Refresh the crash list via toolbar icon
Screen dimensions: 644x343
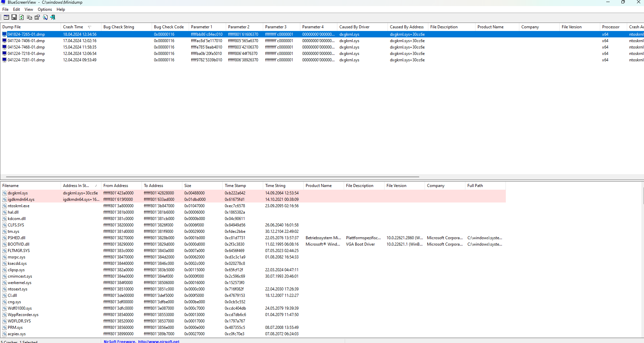coord(22,17)
